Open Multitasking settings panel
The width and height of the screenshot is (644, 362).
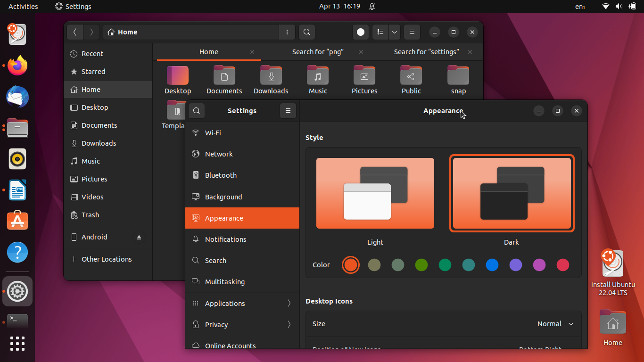pos(242,282)
